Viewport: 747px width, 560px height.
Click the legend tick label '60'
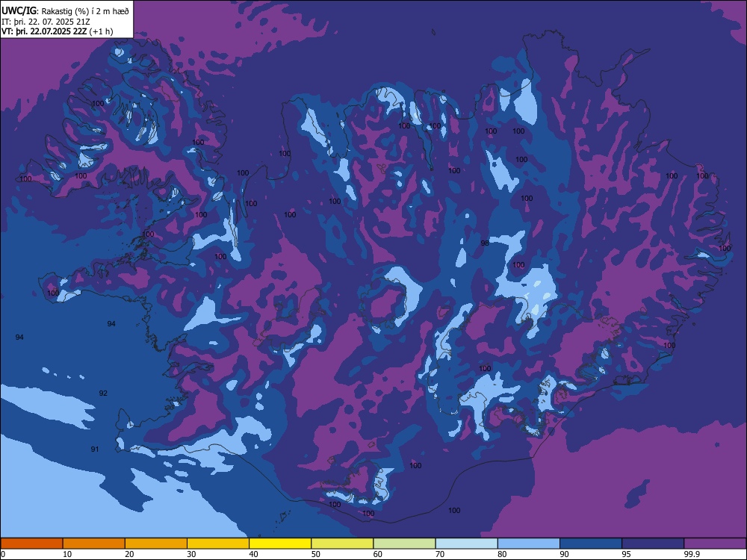[x=378, y=554]
